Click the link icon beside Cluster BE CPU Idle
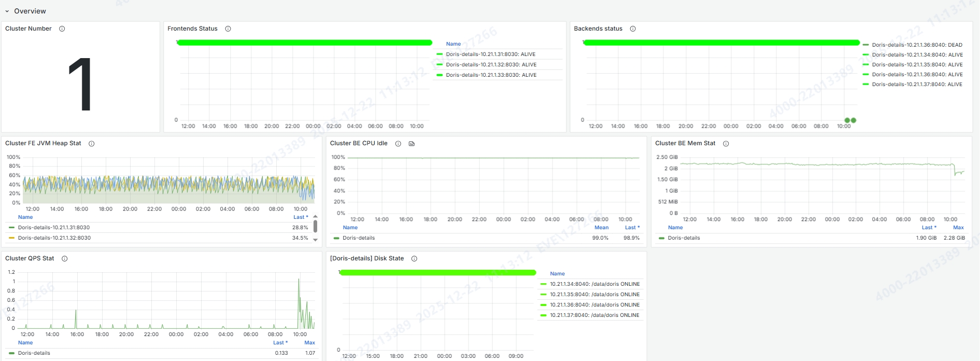Image resolution: width=980 pixels, height=361 pixels. click(411, 144)
